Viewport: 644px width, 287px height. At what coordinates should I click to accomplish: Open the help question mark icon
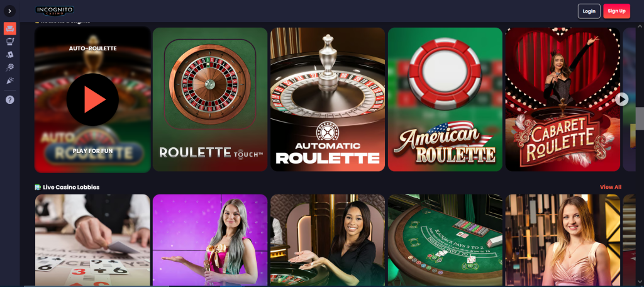coord(10,99)
